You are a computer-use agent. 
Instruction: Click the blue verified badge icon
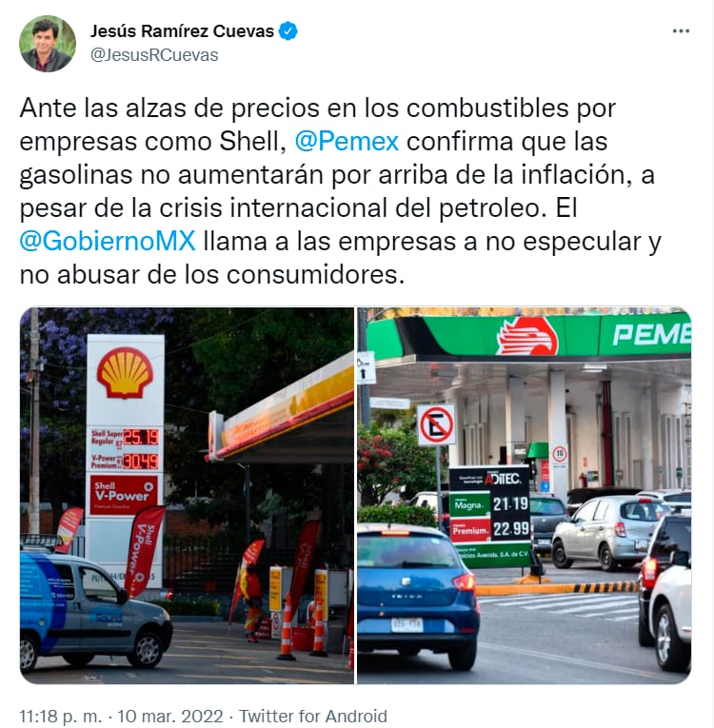(288, 31)
